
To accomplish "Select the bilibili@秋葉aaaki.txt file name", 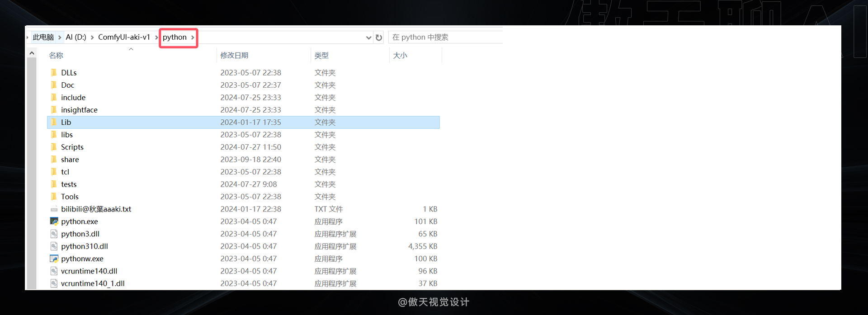I will pos(96,209).
